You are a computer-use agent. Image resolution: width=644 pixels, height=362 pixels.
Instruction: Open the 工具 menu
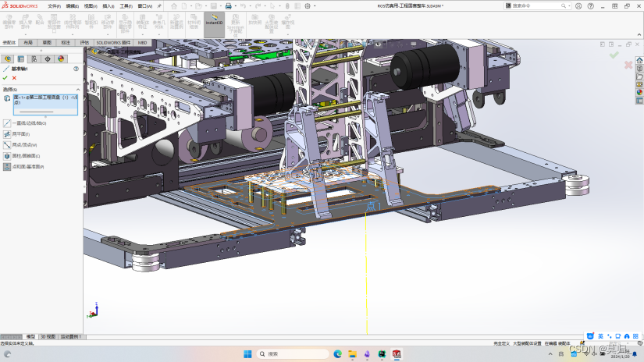pos(126,6)
